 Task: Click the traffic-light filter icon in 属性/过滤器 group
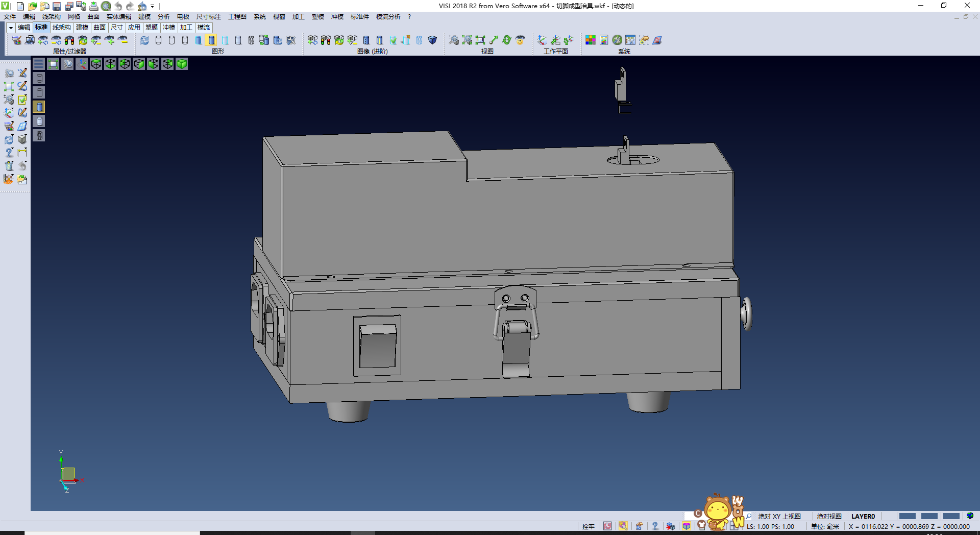pyautogui.click(x=69, y=40)
